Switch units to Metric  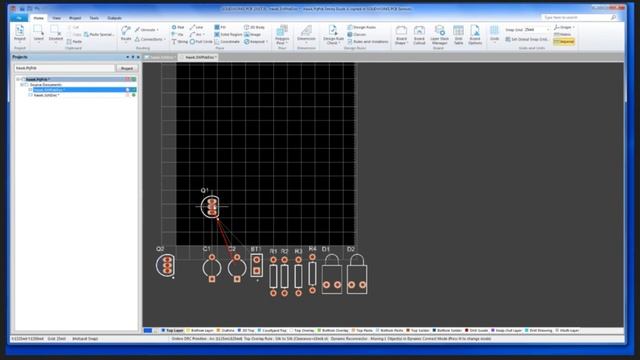coord(562,35)
